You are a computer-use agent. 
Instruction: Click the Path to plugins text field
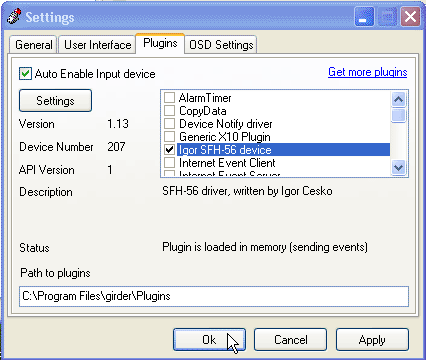pyautogui.click(x=214, y=296)
